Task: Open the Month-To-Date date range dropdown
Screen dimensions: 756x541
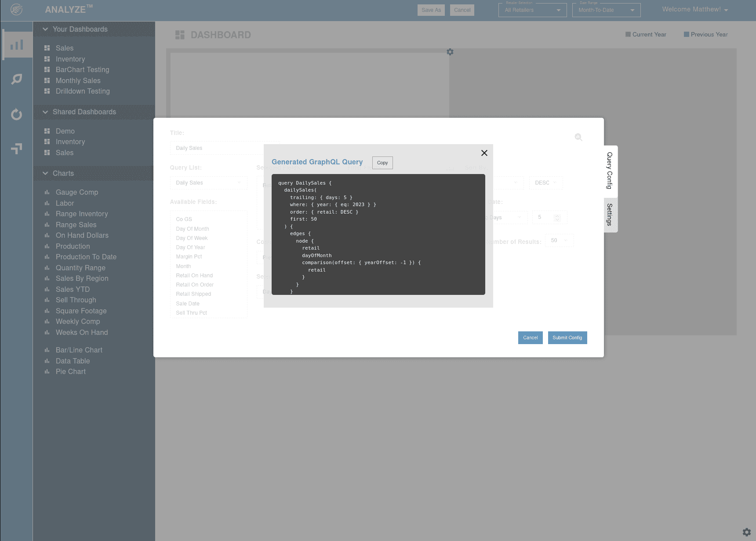Action: click(606, 10)
